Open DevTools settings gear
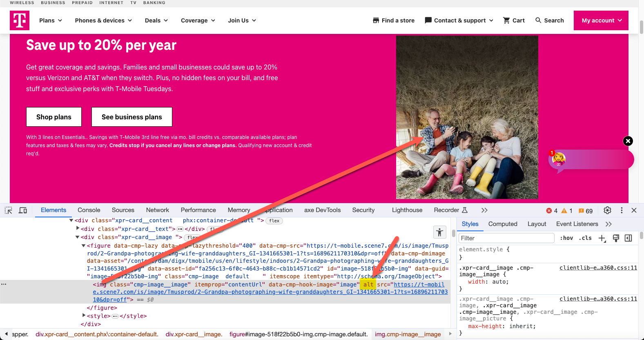Viewport: 644px width, 340px height. (x=608, y=210)
